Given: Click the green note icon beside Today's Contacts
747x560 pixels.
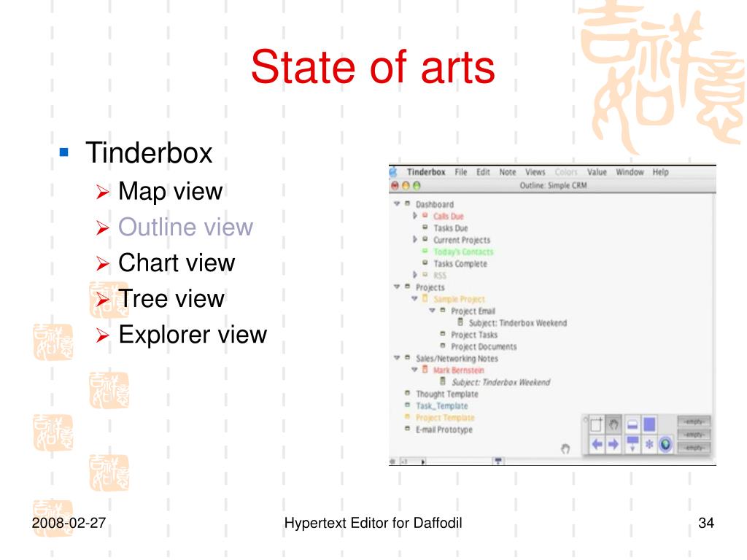Looking at the screenshot, I should [x=425, y=251].
